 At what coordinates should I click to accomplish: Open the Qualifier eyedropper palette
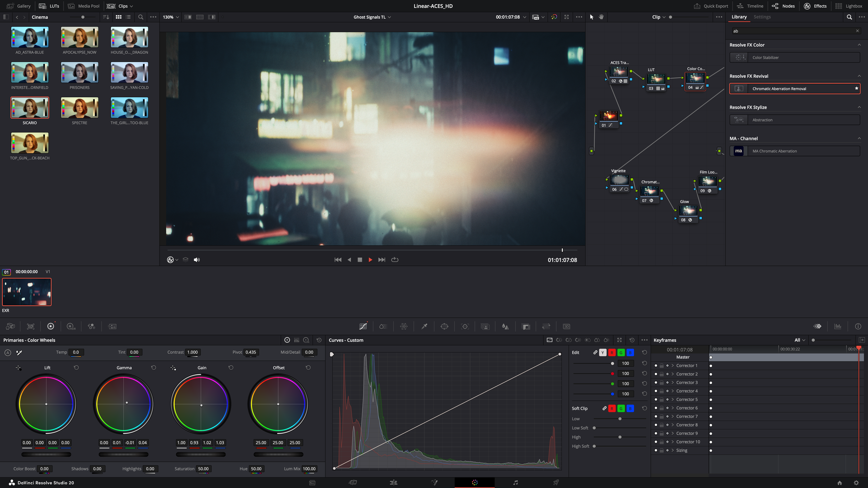[424, 326]
